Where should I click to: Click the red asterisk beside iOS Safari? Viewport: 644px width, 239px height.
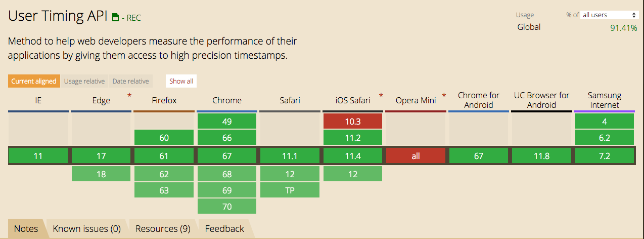click(381, 95)
